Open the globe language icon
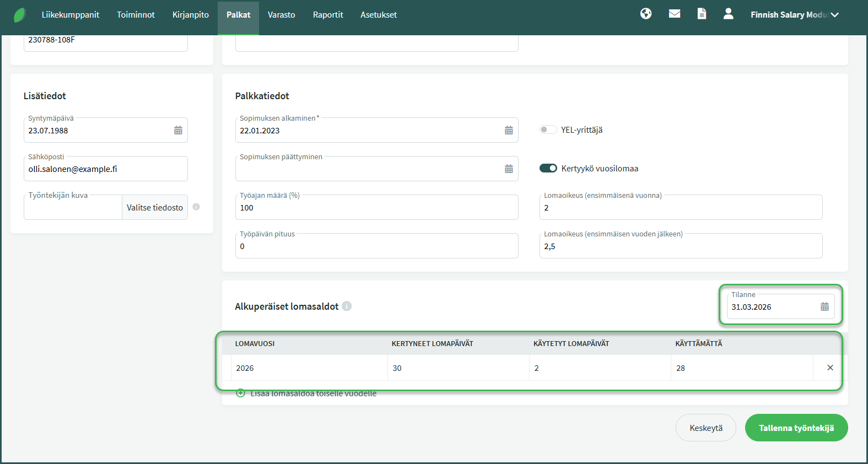 coord(646,14)
